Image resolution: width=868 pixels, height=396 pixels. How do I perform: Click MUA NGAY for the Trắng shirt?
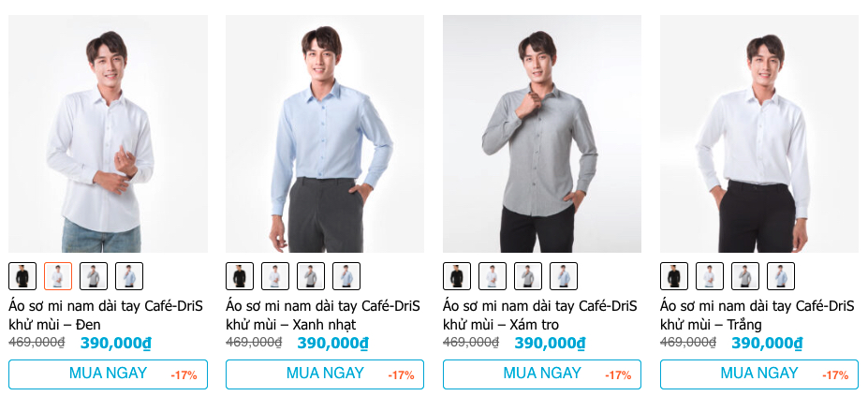pyautogui.click(x=759, y=374)
